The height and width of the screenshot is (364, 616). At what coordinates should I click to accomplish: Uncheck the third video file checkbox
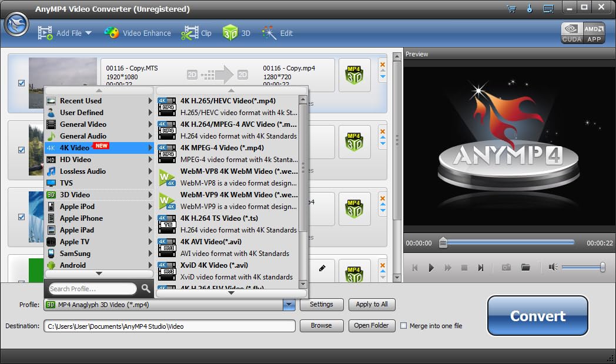tap(22, 217)
